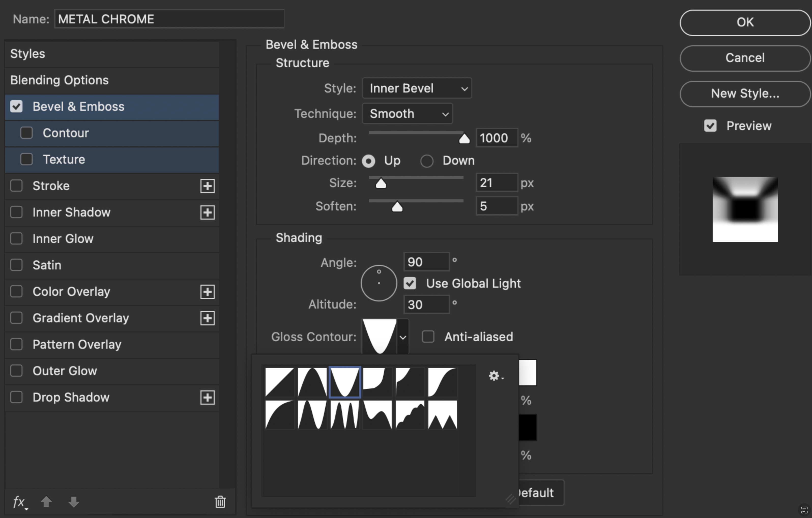This screenshot has width=812, height=518.
Task: Click the move effect up arrow
Action: 46,502
